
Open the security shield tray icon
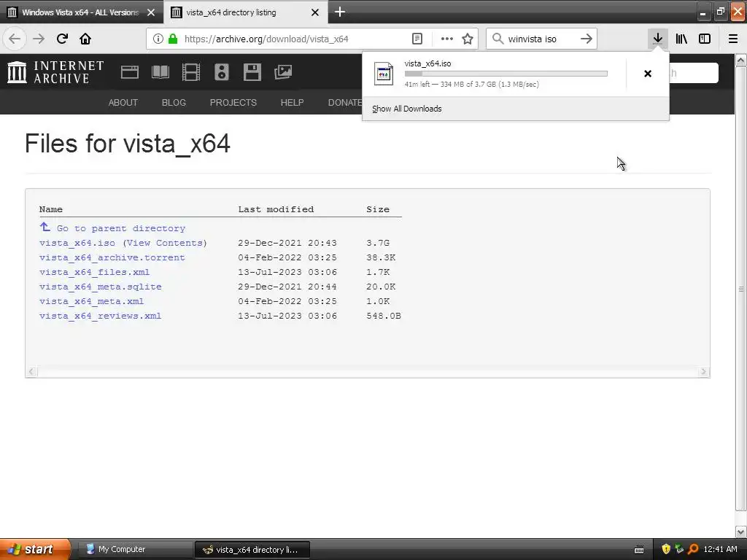point(666,549)
